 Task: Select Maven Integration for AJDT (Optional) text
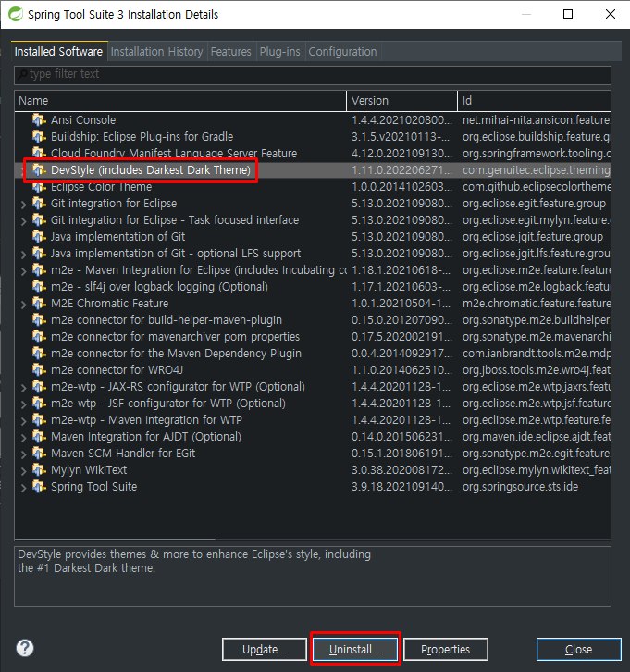click(x=146, y=437)
